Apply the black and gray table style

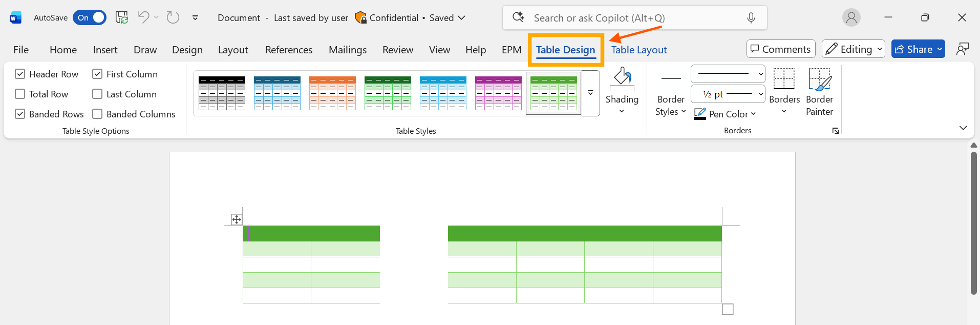222,93
